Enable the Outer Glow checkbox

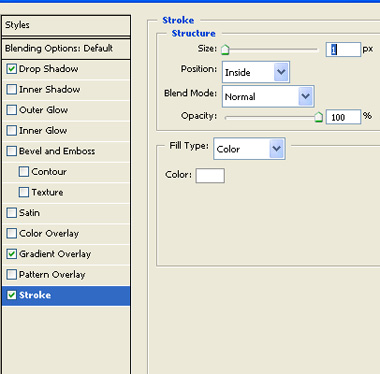coord(12,110)
